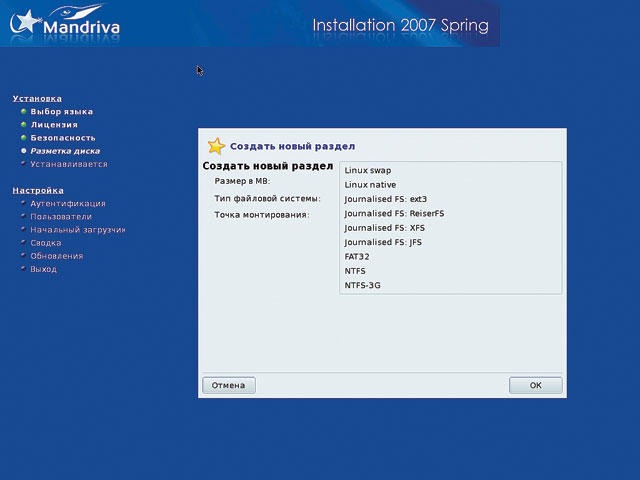Image resolution: width=640 pixels, height=480 pixels.
Task: Pick Journalised FS: XFS from list
Action: pos(451,228)
